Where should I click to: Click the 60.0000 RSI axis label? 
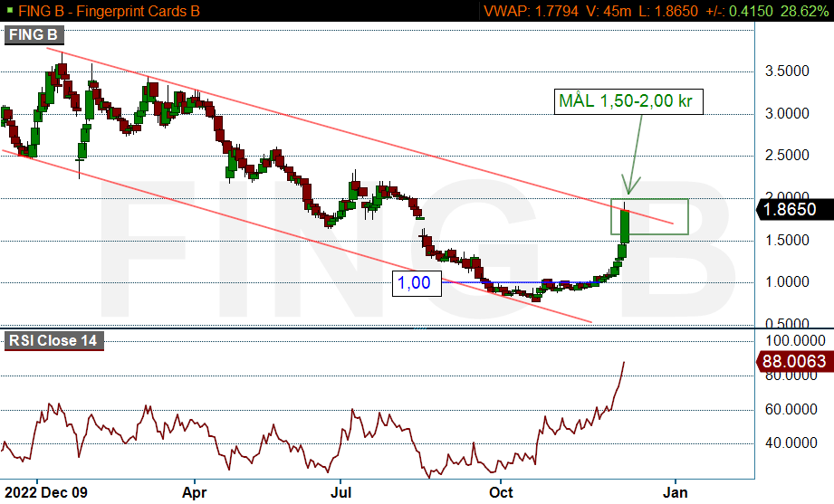(x=791, y=409)
